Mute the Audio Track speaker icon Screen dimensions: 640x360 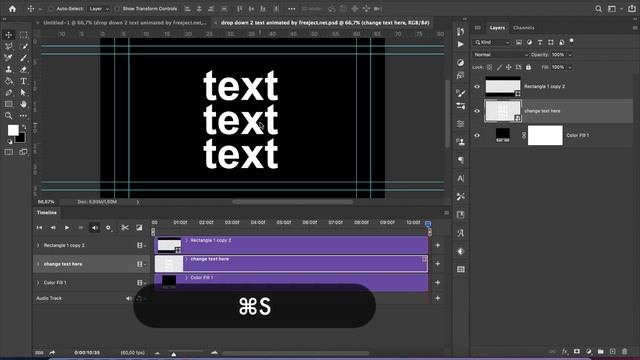pyautogui.click(x=129, y=298)
